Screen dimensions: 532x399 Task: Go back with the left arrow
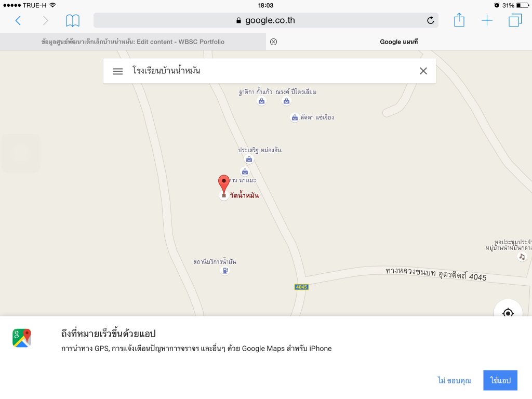click(18, 21)
